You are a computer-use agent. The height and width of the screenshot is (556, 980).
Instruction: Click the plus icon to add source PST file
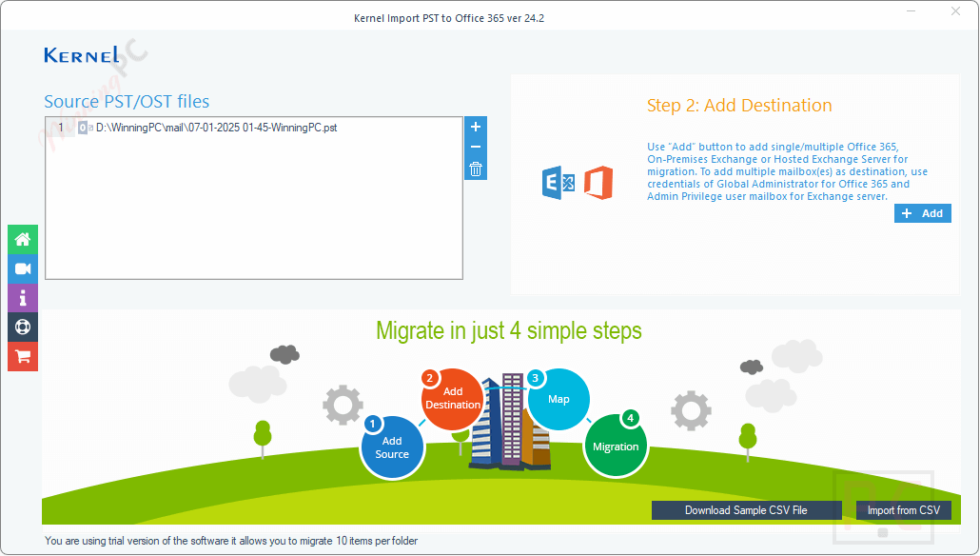(476, 127)
